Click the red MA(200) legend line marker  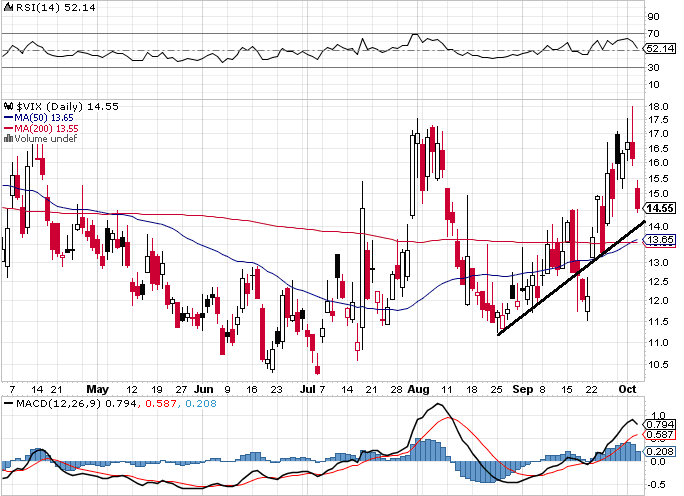(7, 128)
